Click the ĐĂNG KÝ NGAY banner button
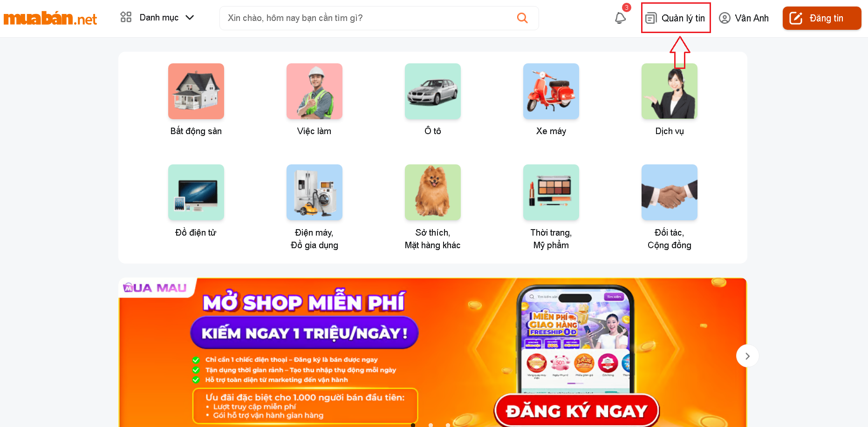This screenshot has height=427, width=868. [x=577, y=411]
